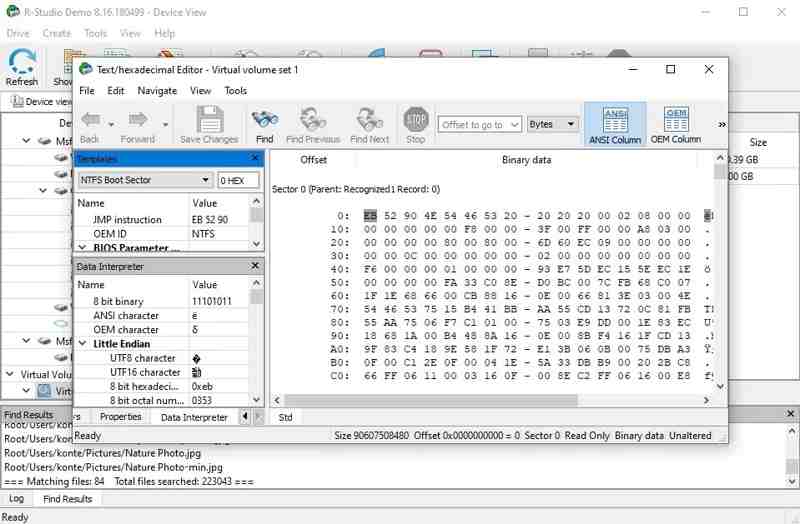The image size is (800, 524).
Task: Open the Bytes unit dropdown
Action: click(x=552, y=124)
